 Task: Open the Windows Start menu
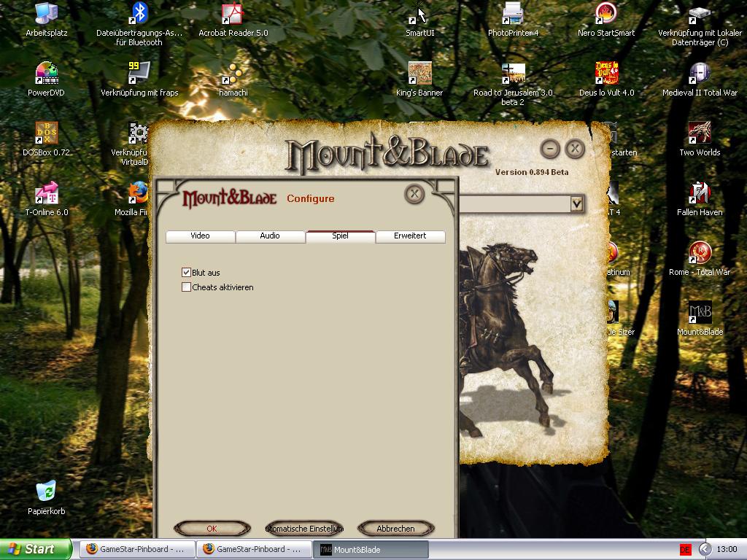coord(35,549)
